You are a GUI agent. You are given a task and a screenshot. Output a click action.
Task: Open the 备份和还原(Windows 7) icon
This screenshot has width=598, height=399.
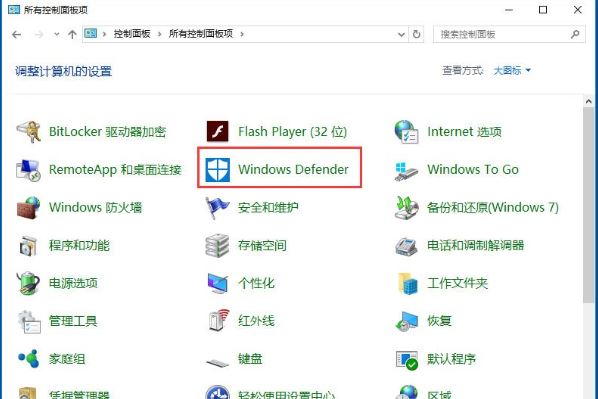click(x=406, y=208)
